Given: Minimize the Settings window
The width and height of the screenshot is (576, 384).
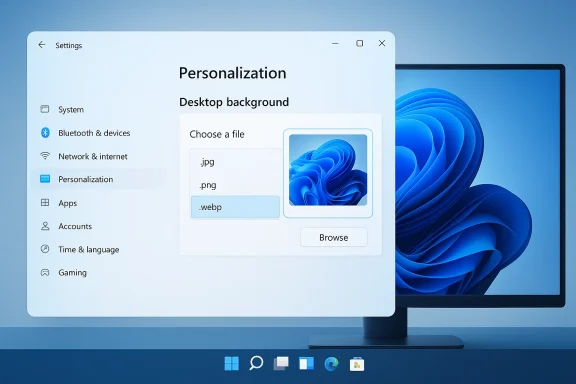Looking at the screenshot, I should tap(335, 43).
